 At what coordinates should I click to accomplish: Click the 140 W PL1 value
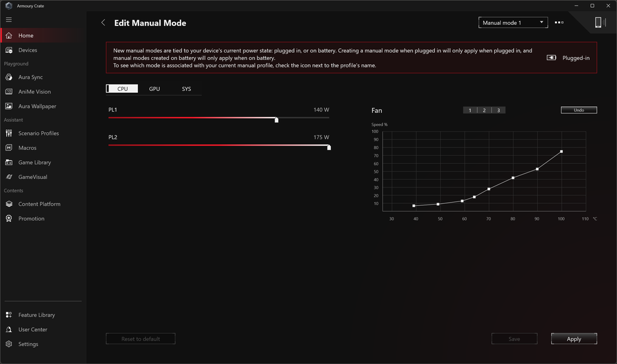[x=321, y=110]
